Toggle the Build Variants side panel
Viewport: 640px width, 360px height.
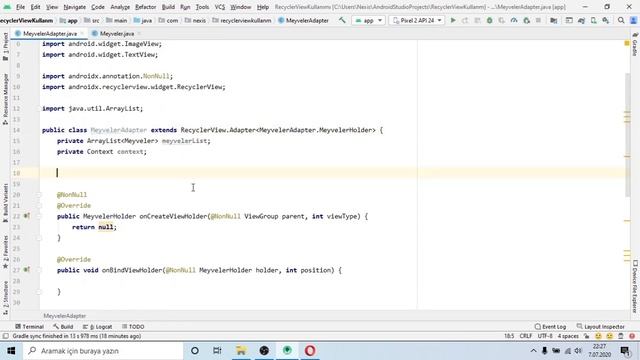[x=5, y=203]
